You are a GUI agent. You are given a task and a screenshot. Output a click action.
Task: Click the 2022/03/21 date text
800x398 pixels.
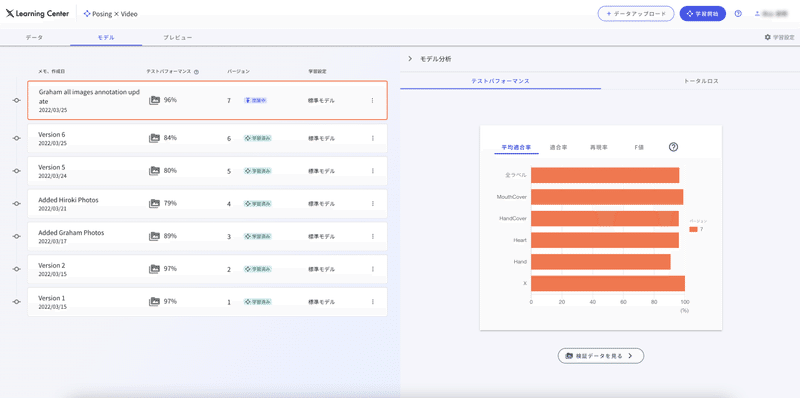pos(52,209)
